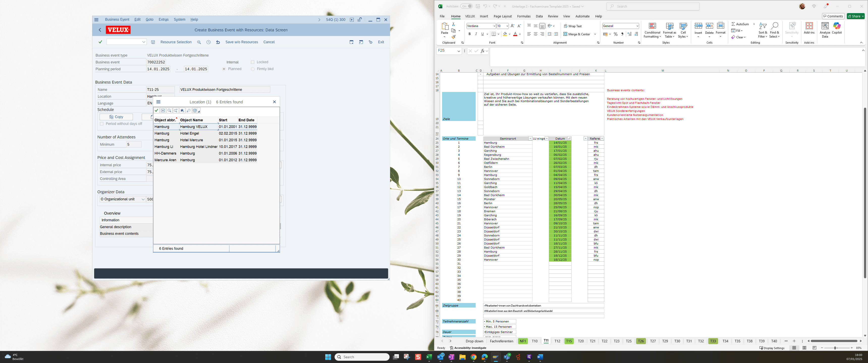868x363 pixels.
Task: Click the Cut scissors icon in Excel
Action: point(453,24)
